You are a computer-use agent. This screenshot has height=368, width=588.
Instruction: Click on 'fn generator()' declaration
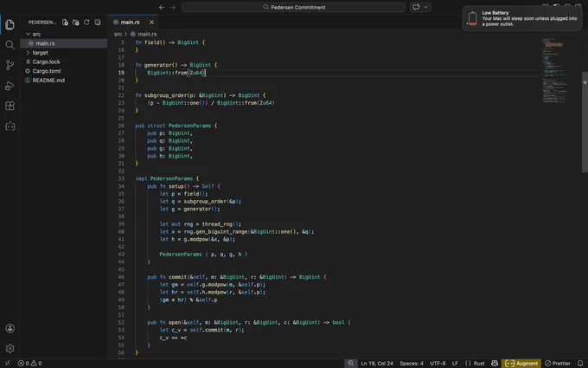point(157,65)
